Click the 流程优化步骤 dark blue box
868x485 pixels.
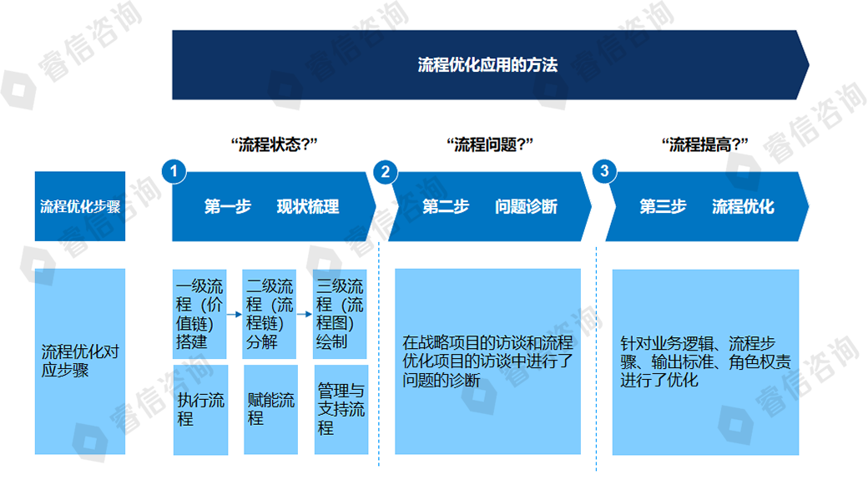80,207
